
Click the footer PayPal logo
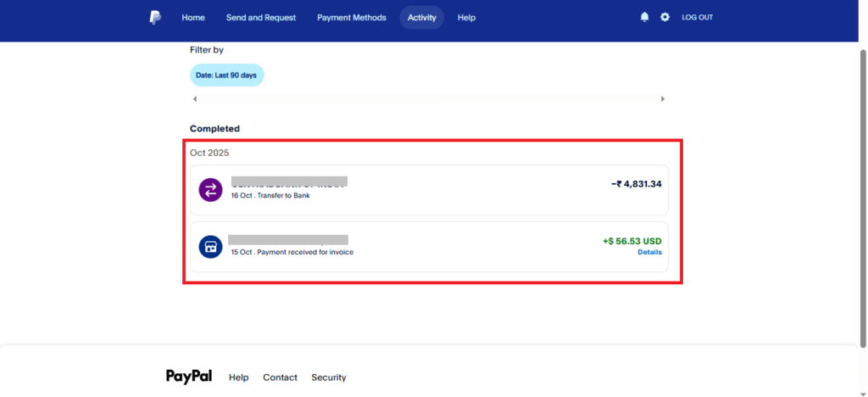click(x=189, y=377)
